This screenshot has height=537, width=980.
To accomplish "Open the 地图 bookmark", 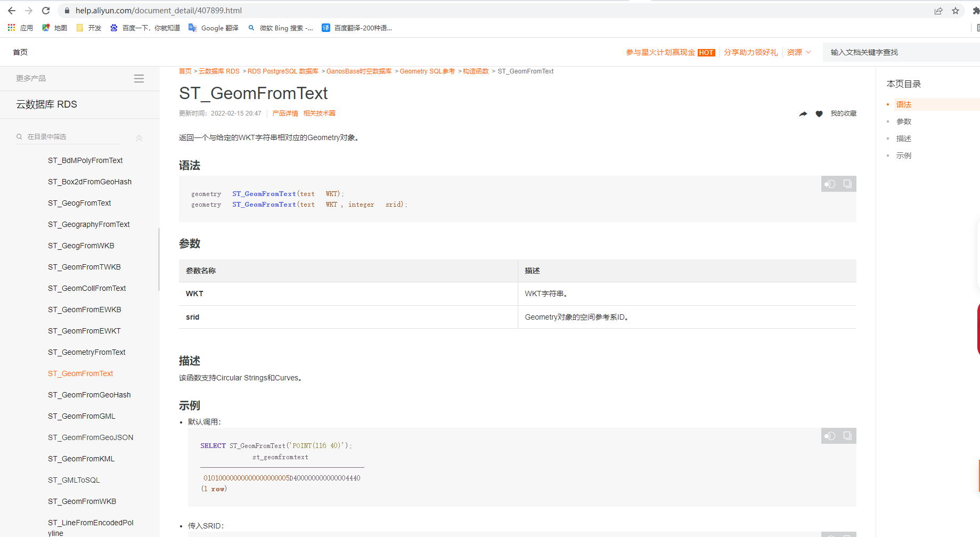I will tap(54, 28).
